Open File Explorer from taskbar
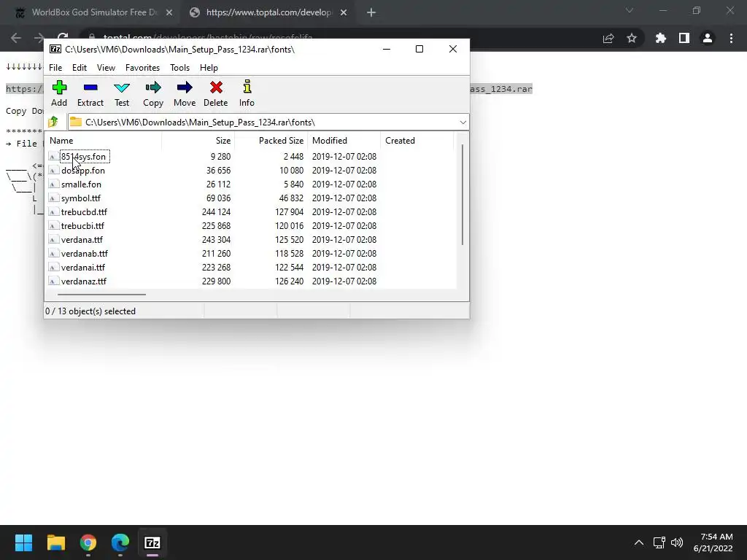Image resolution: width=747 pixels, height=560 pixels. click(55, 542)
